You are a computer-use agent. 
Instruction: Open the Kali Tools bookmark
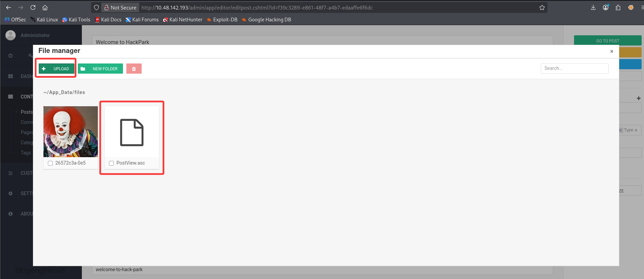[76, 20]
